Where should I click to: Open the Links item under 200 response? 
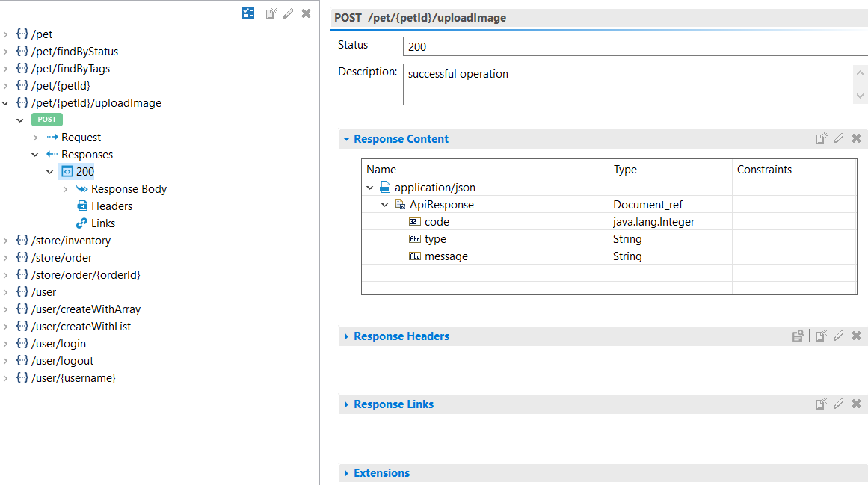pos(103,223)
